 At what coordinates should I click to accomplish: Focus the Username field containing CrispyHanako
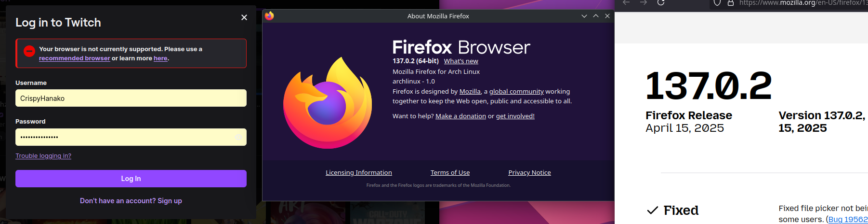131,98
